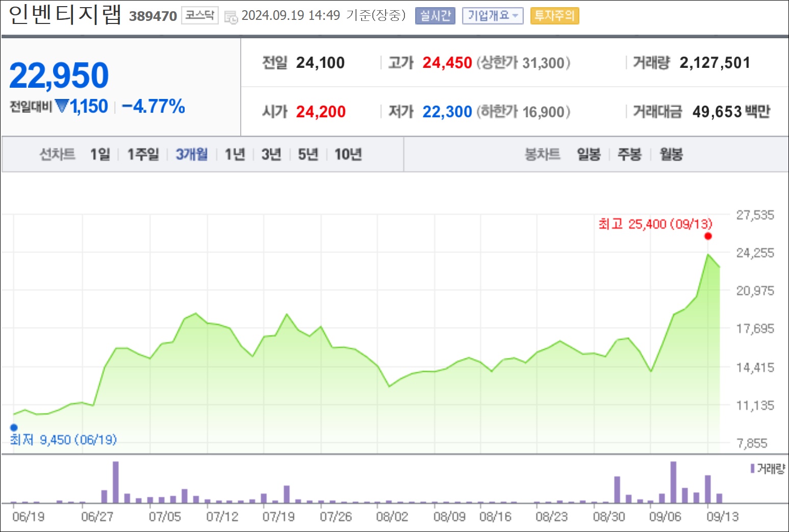Click the 실시간 button
This screenshot has height=532, width=789.
[x=435, y=16]
